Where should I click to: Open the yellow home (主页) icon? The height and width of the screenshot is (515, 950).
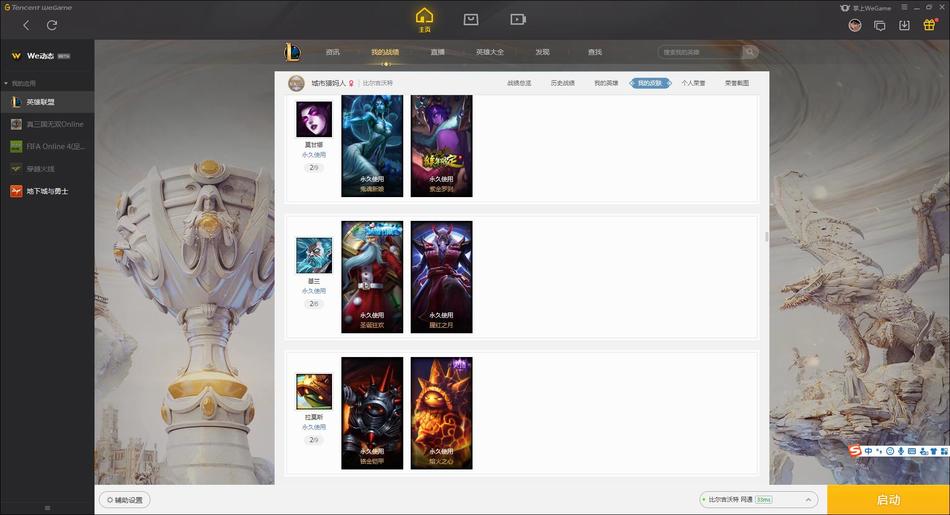click(425, 19)
